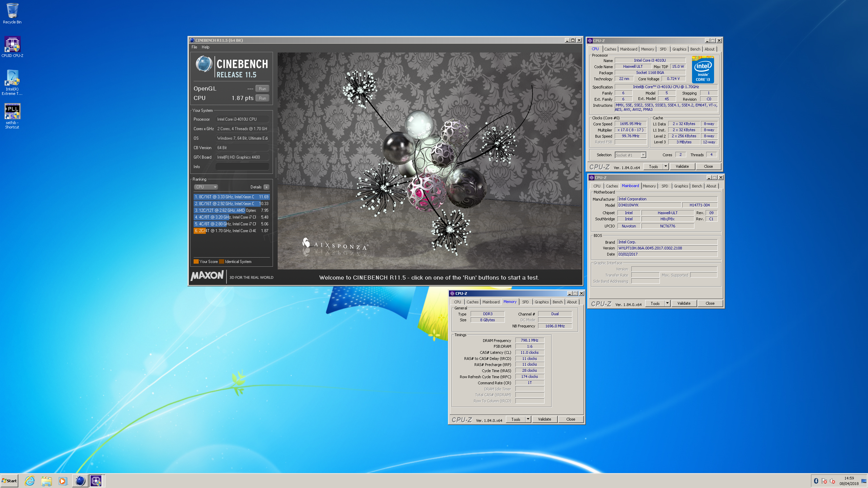Select ranking entry 1 Intel Xeon 11.69
Screen dimensions: 868x488
point(232,197)
